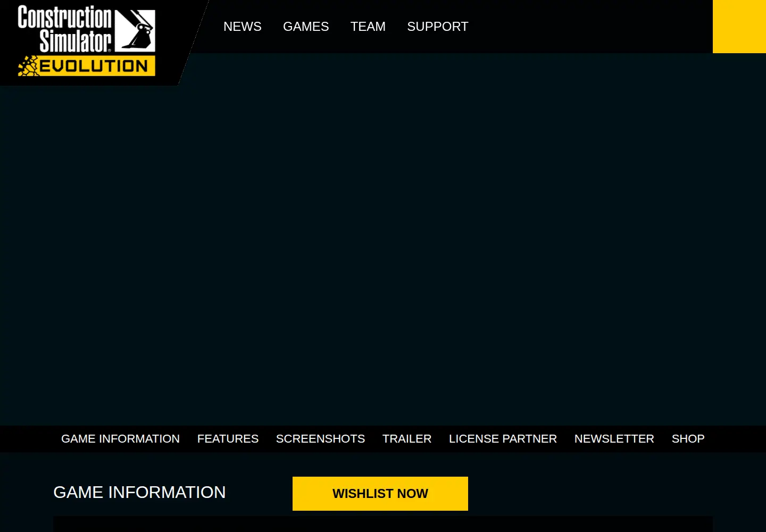The image size is (766, 532).
Task: Jump to the FEATURES section
Action: click(228, 439)
